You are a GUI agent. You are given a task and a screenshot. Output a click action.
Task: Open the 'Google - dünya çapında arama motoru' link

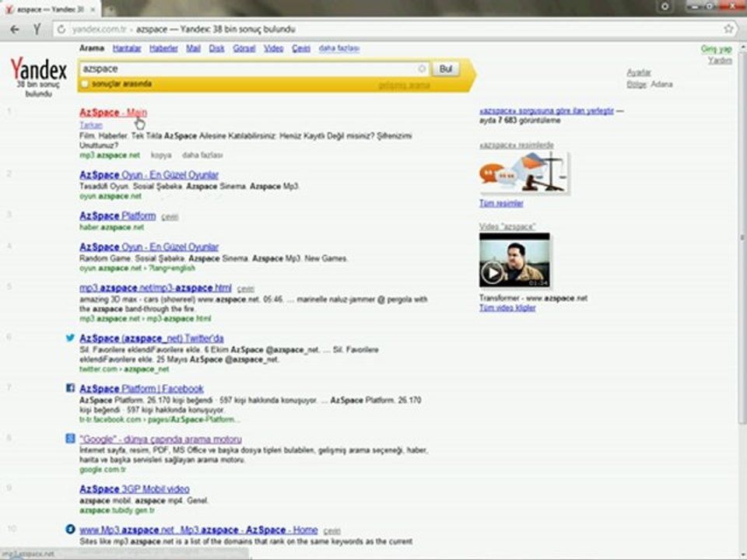pos(160,439)
